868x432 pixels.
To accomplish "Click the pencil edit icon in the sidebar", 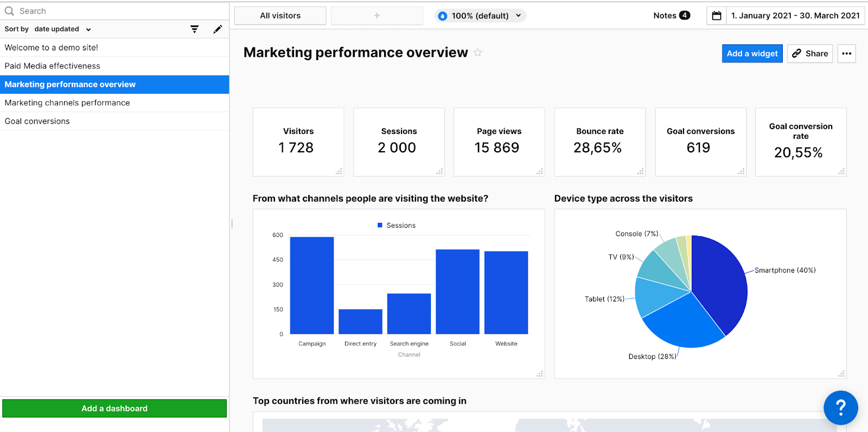I will coord(218,29).
